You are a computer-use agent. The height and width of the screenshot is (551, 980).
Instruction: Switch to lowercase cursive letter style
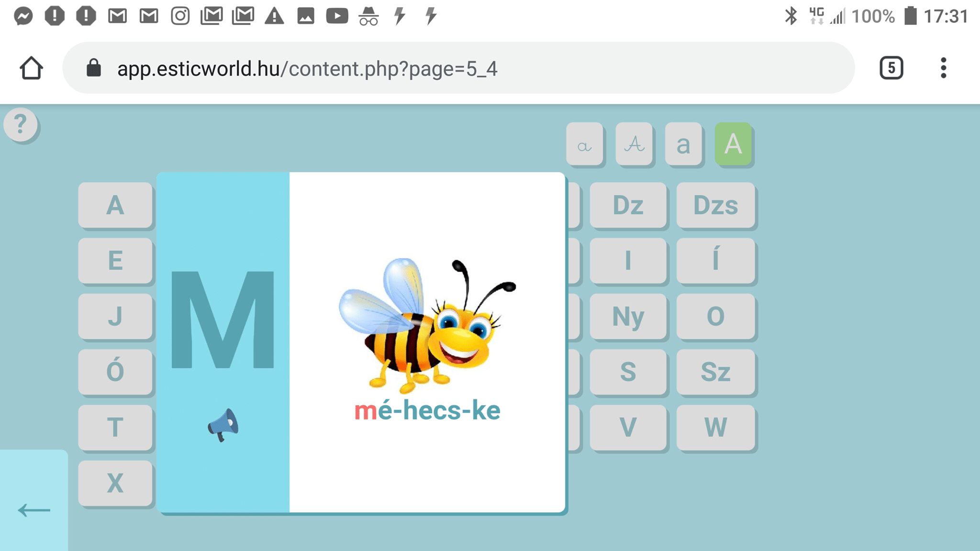click(x=584, y=144)
